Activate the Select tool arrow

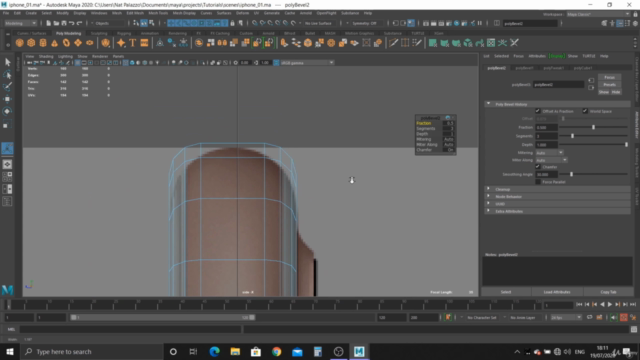pyautogui.click(x=7, y=62)
